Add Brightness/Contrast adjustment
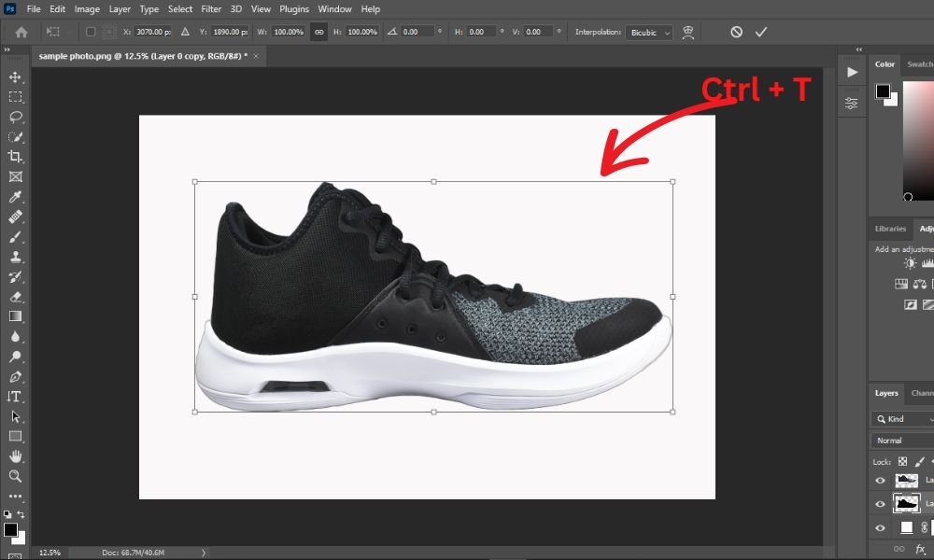The image size is (934, 560). click(x=910, y=263)
